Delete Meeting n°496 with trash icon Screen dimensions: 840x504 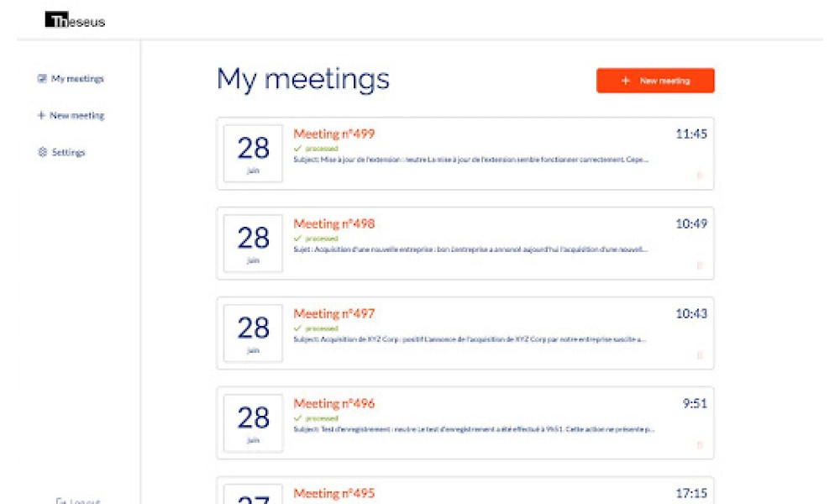699,445
